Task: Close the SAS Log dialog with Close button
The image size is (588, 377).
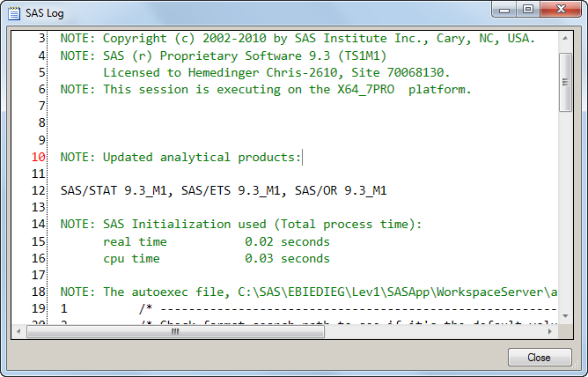Action: click(540, 357)
